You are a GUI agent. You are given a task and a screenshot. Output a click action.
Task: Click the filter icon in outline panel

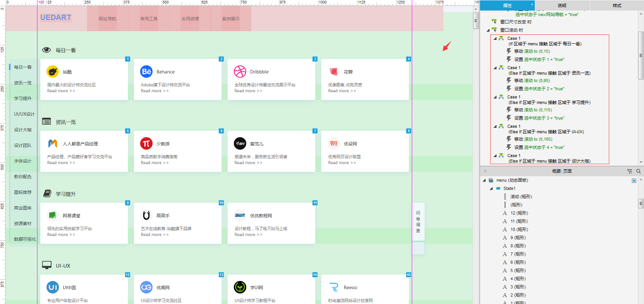pos(630,171)
